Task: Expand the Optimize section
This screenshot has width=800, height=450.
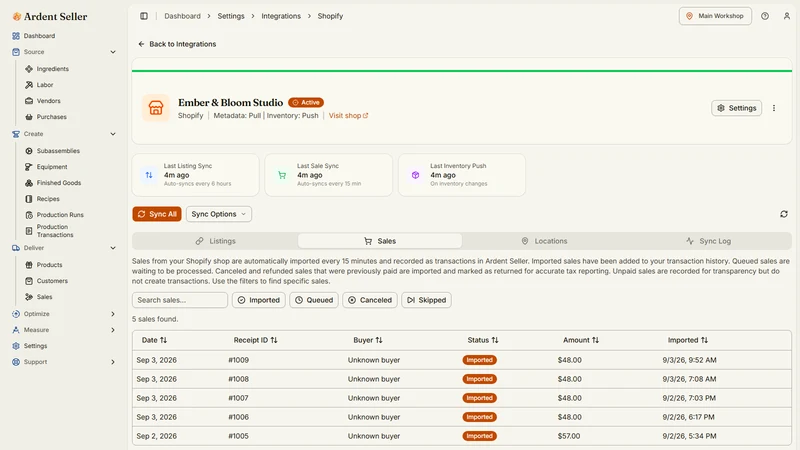Action: coord(113,314)
